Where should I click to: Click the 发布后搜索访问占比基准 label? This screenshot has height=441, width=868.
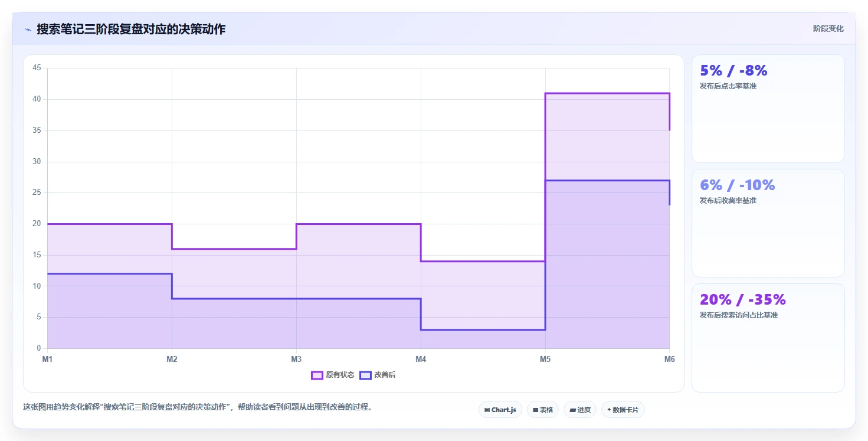click(739, 315)
